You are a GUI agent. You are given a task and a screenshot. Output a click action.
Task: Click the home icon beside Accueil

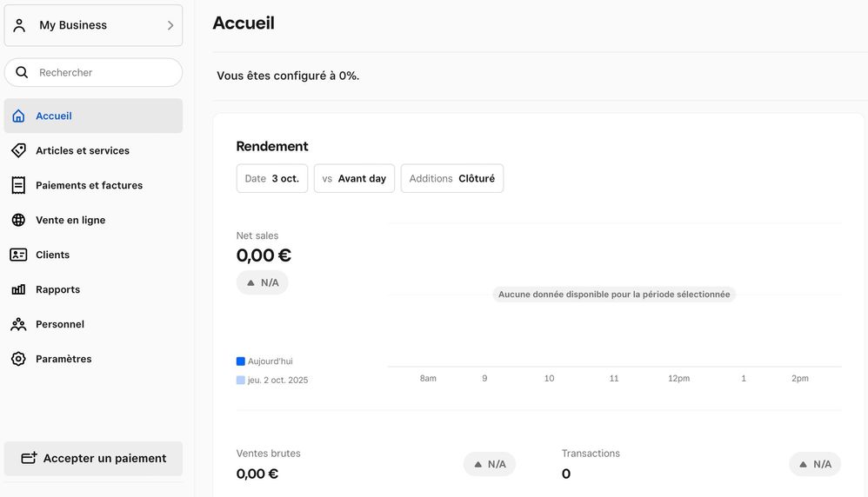[18, 116]
